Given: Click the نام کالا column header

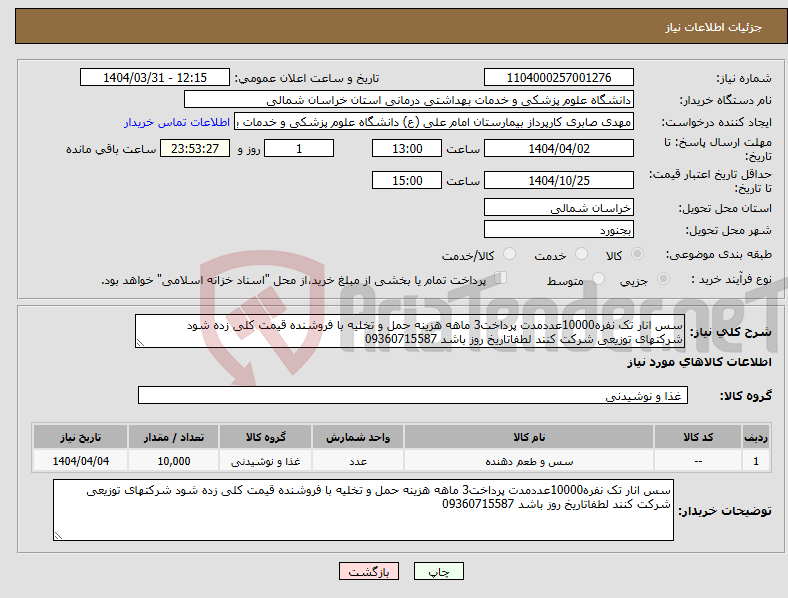Looking at the screenshot, I should [529, 437].
